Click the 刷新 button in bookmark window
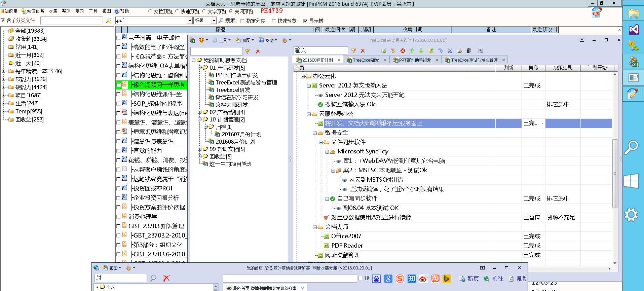The height and width of the screenshot is (291, 644). click(517, 279)
